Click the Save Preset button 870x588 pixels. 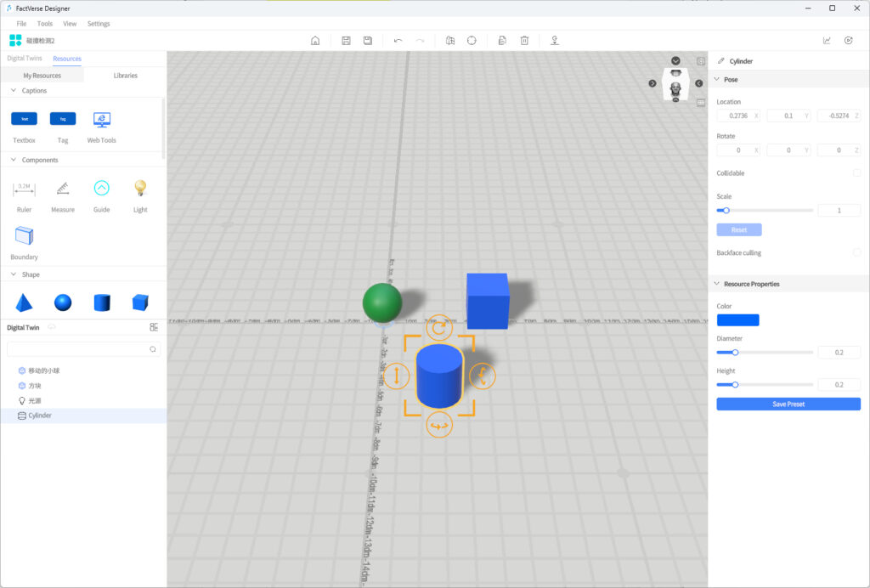pos(788,404)
